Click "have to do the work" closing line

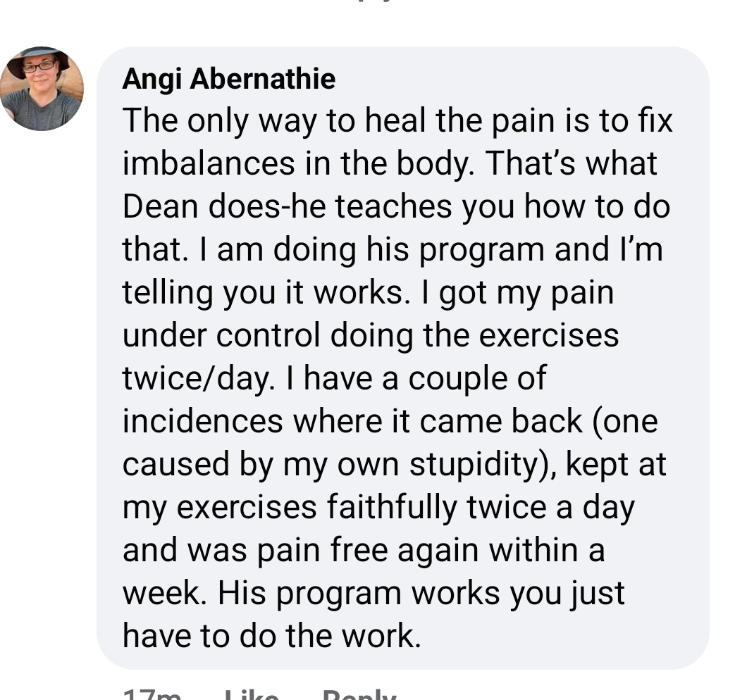pyautogui.click(x=272, y=637)
